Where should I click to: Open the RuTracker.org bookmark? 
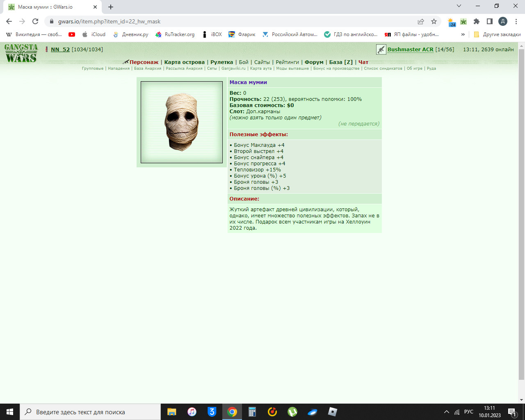tap(175, 34)
